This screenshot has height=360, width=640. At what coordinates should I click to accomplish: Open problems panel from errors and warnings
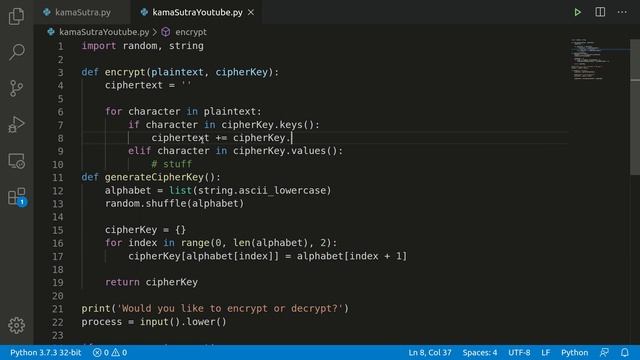(110, 353)
